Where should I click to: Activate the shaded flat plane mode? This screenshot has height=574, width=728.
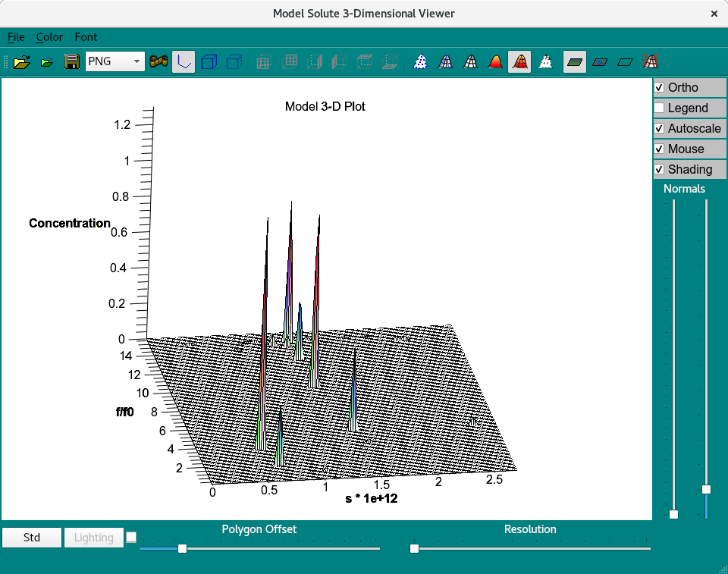[x=574, y=62]
